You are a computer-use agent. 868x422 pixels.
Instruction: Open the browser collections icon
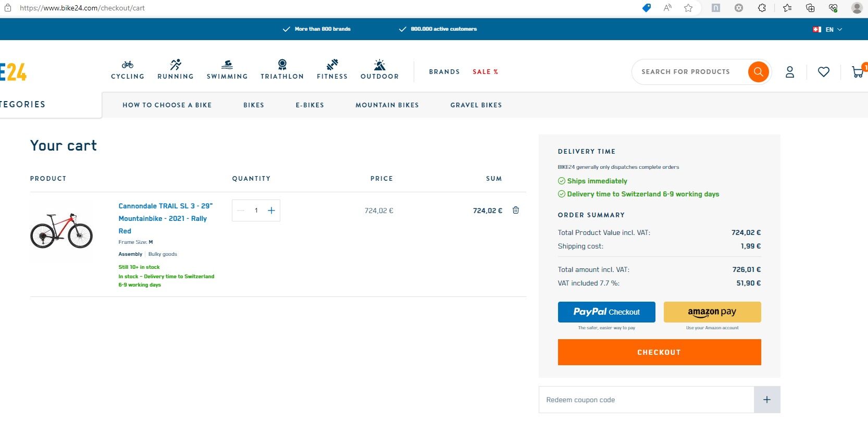(x=810, y=8)
